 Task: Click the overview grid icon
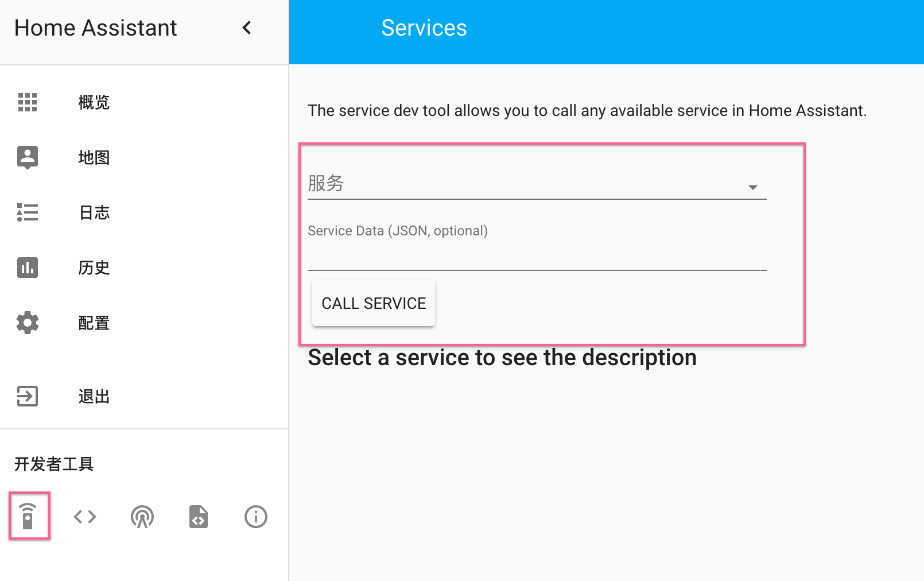click(x=28, y=102)
